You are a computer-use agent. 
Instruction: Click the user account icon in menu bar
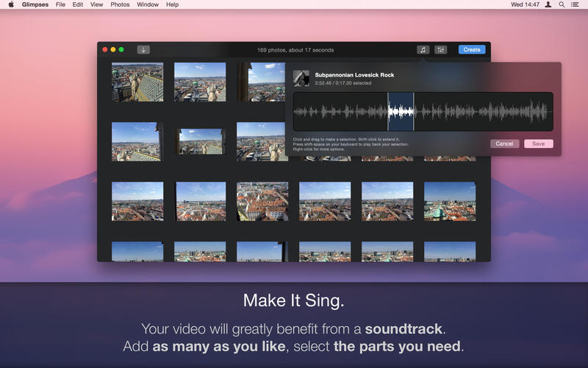pyautogui.click(x=548, y=4)
